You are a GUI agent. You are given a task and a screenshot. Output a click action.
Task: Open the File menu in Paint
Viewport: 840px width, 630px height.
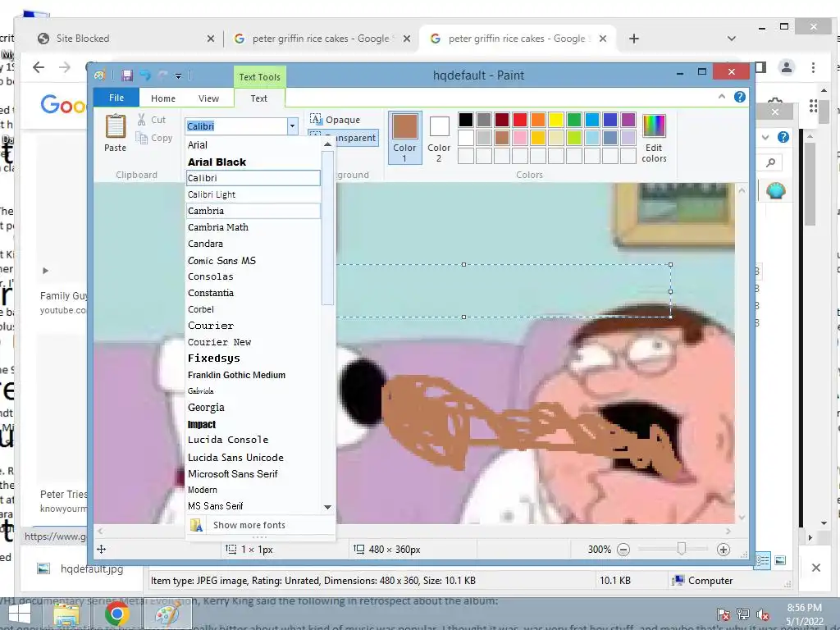point(116,98)
